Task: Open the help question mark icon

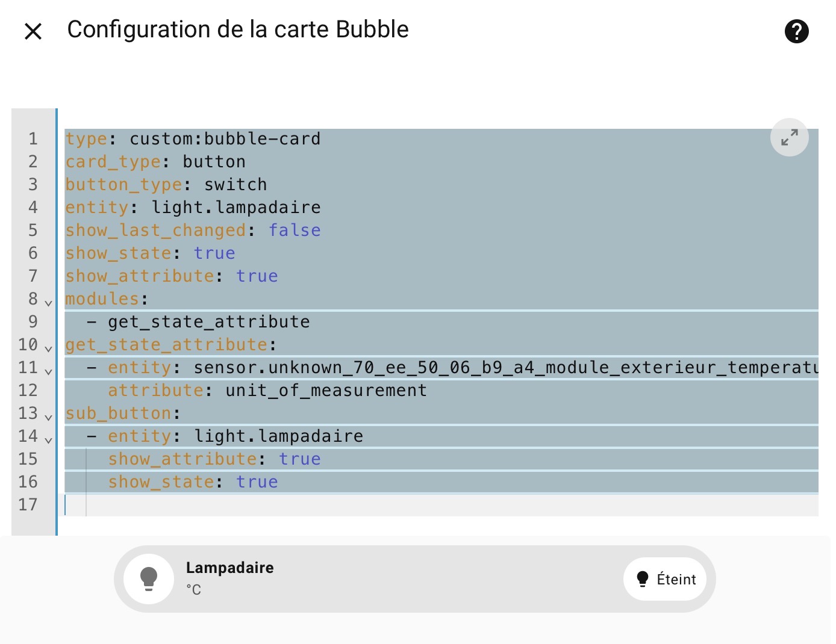Action: 796,31
